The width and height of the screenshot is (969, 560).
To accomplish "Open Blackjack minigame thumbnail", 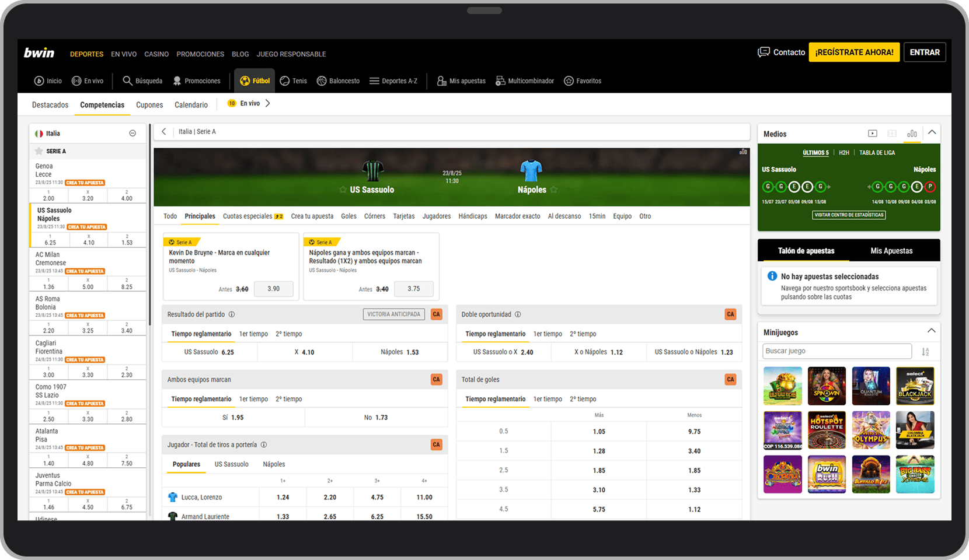I will (x=915, y=386).
